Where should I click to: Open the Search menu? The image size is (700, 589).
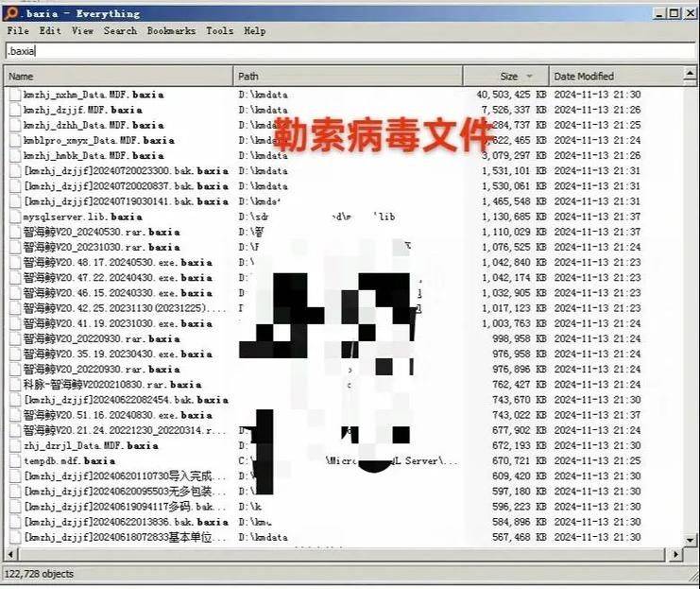point(120,31)
